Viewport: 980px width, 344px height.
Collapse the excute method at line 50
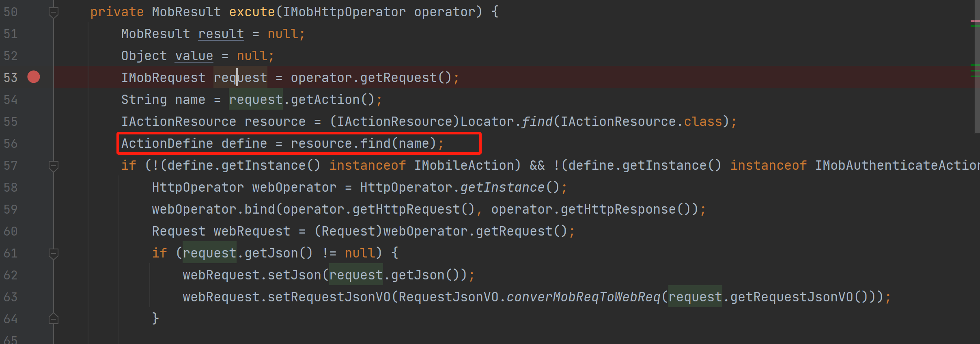point(53,13)
